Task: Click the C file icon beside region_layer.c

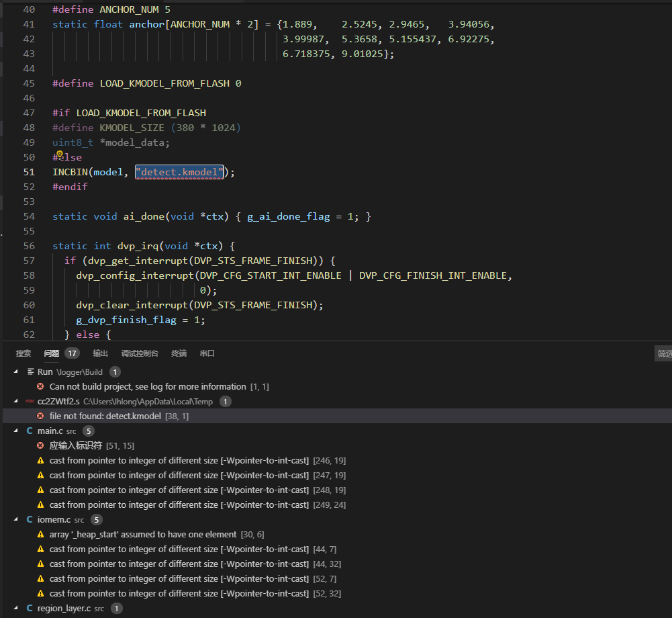Action: click(29, 608)
